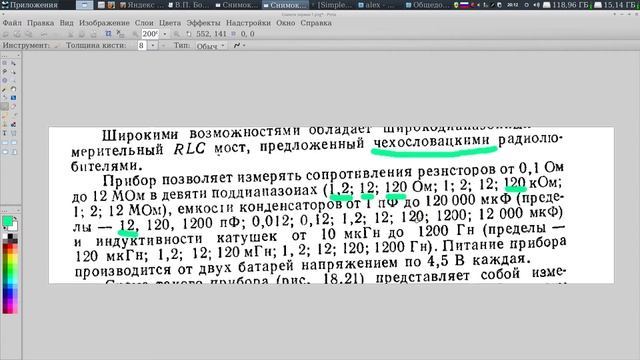Select the Clone Stamp tool
Screen dimensions: 640x360
(4, 124)
